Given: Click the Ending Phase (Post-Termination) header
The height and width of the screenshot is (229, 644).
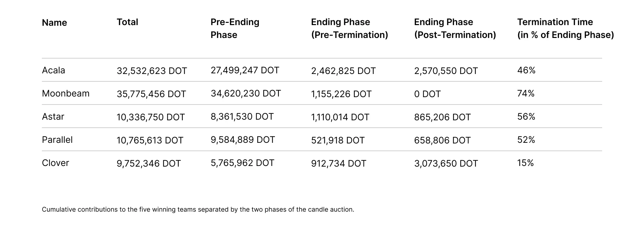Looking at the screenshot, I should pyautogui.click(x=455, y=28).
